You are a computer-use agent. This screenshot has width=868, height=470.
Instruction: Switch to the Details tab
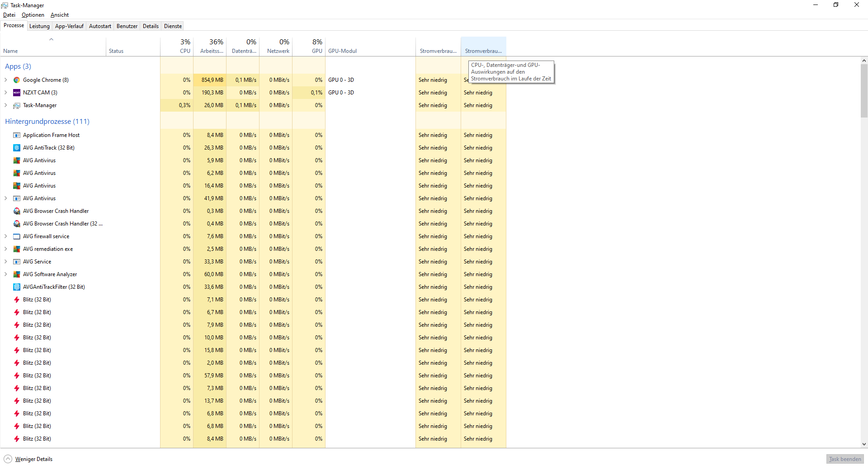tap(151, 26)
